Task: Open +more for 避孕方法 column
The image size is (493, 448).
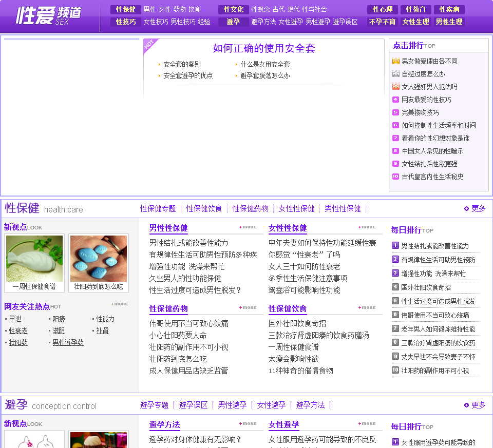Action: coord(248,423)
